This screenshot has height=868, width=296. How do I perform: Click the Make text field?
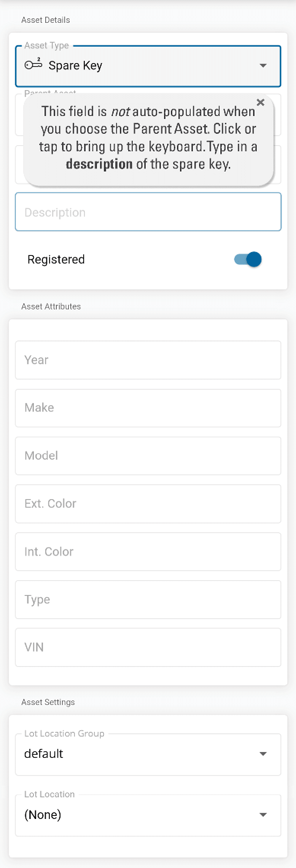point(148,408)
